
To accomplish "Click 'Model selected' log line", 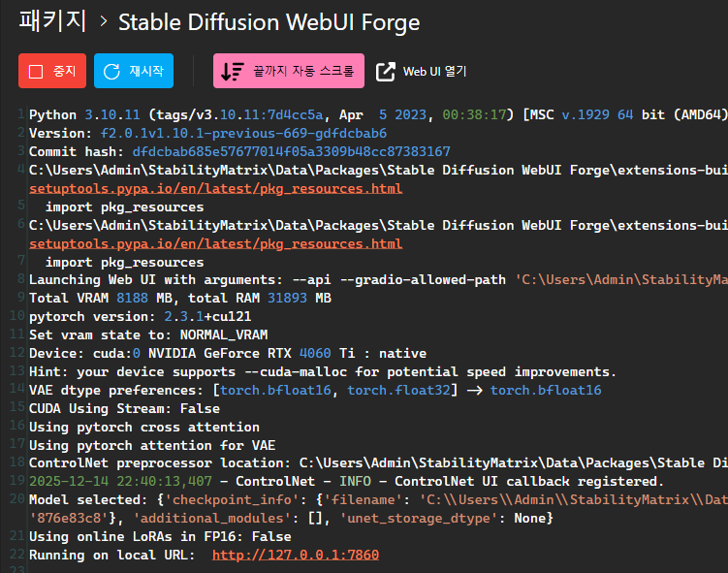I will pos(378,509).
